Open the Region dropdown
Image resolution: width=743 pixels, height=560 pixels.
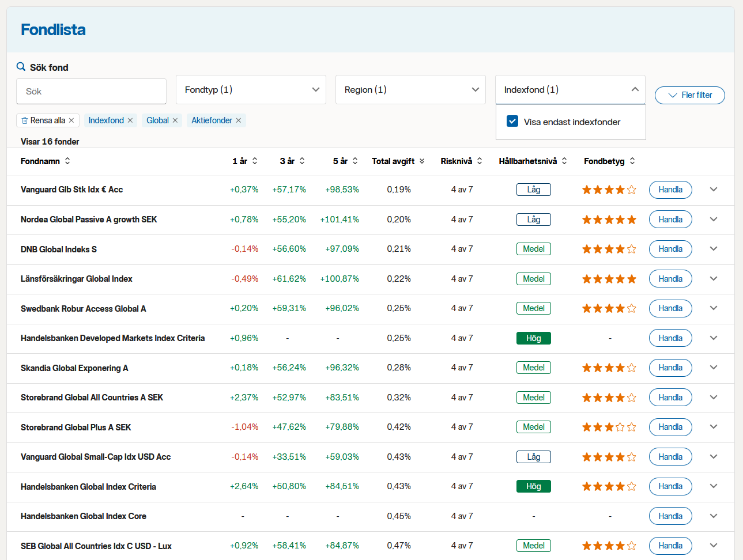pyautogui.click(x=410, y=90)
